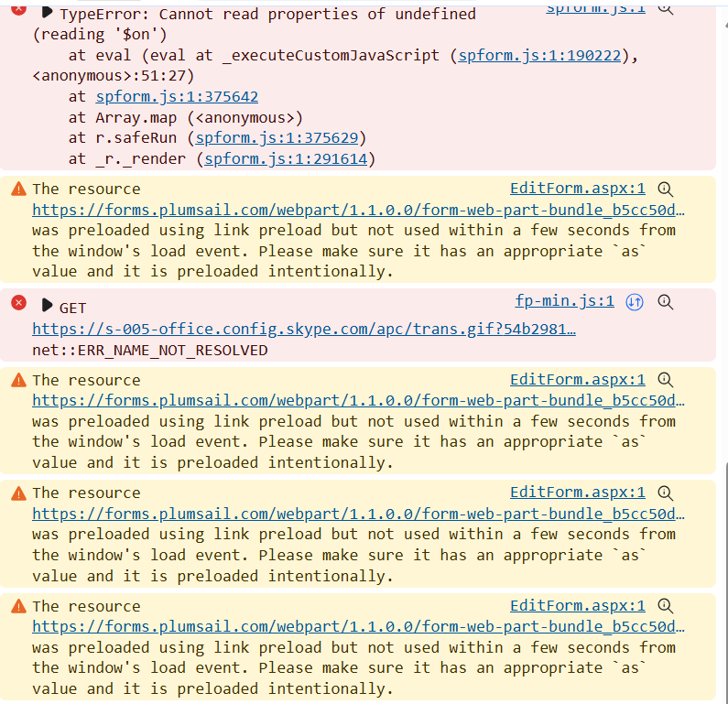Open plumsail form-web-part-bundle URL in first warning

click(358, 209)
